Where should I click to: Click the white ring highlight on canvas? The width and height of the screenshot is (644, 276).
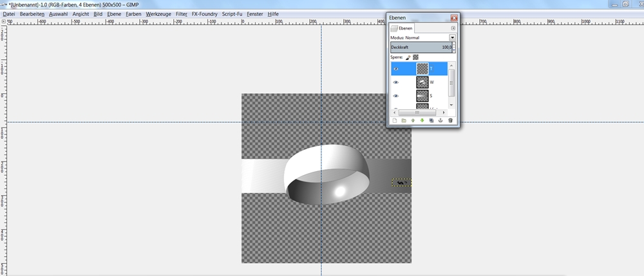(x=340, y=192)
